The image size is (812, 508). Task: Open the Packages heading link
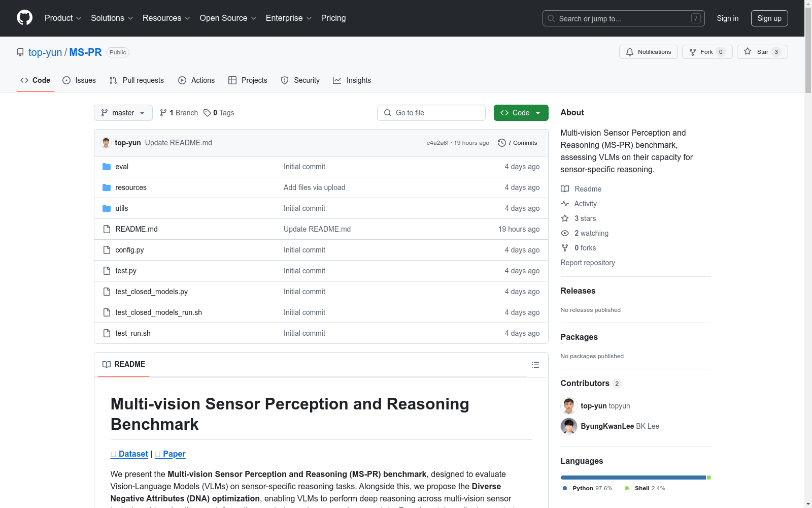579,337
